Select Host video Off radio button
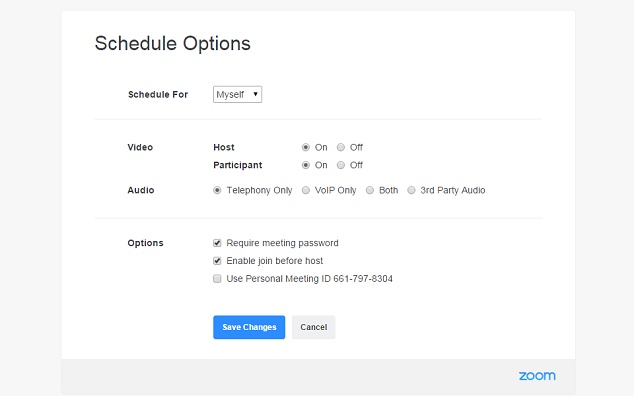 pyautogui.click(x=341, y=147)
